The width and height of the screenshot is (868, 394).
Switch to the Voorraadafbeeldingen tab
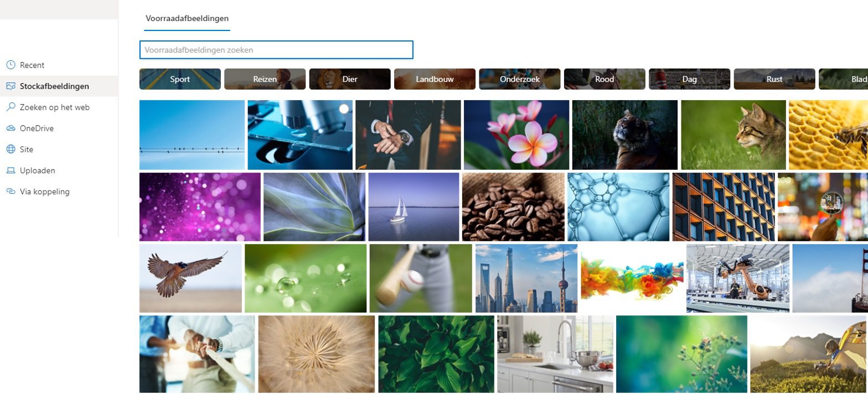click(187, 18)
